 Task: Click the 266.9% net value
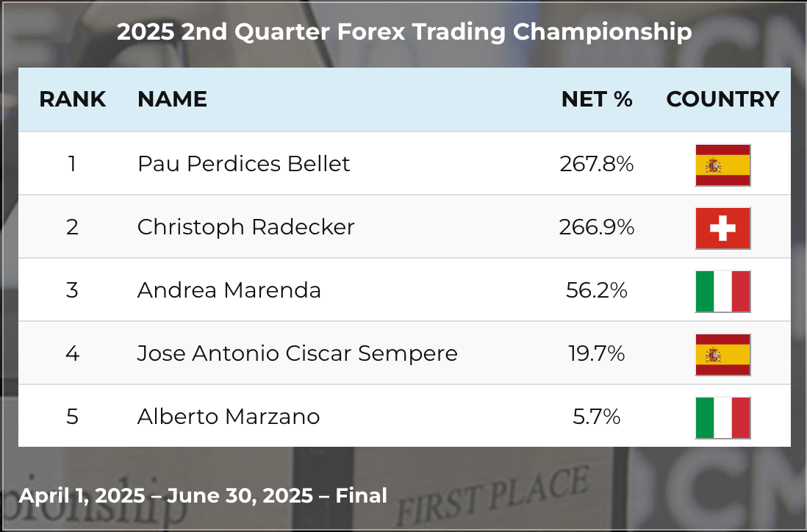[x=597, y=227]
